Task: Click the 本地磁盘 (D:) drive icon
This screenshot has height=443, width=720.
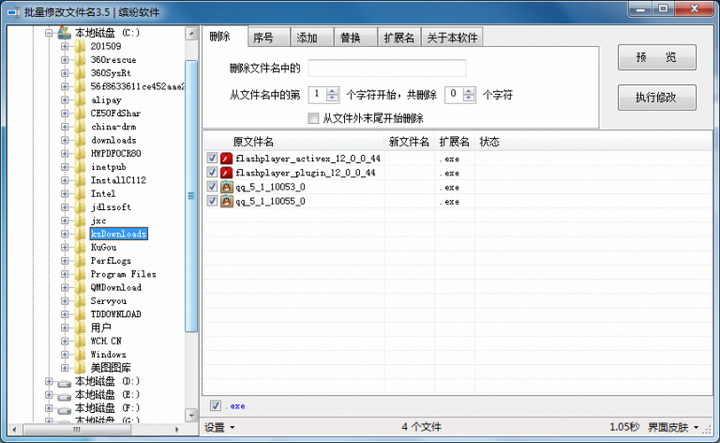Action: [64, 382]
